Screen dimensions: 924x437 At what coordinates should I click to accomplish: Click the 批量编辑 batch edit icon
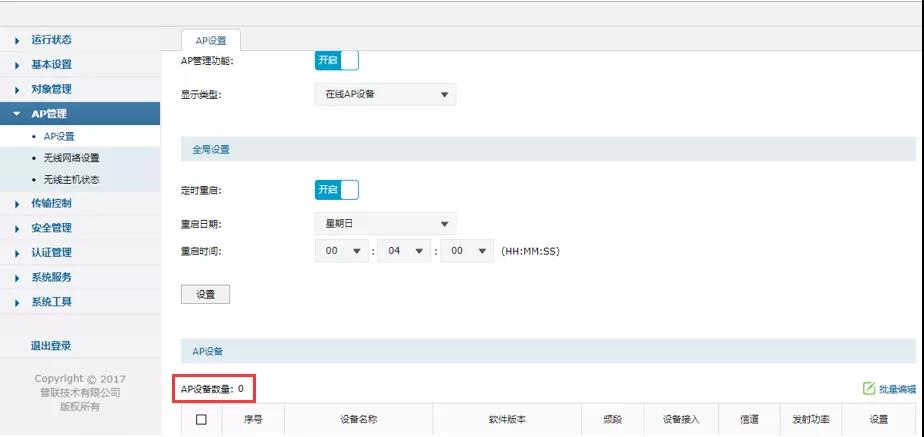pyautogui.click(x=869, y=388)
